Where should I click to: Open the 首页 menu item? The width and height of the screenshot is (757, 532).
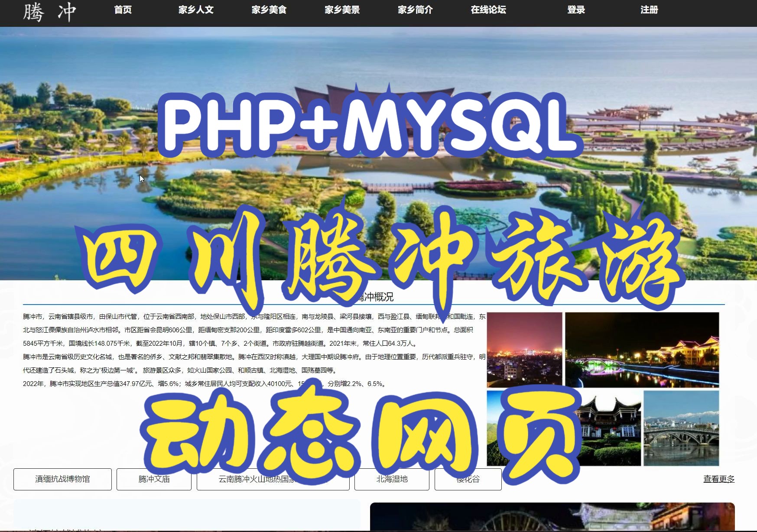pos(123,10)
